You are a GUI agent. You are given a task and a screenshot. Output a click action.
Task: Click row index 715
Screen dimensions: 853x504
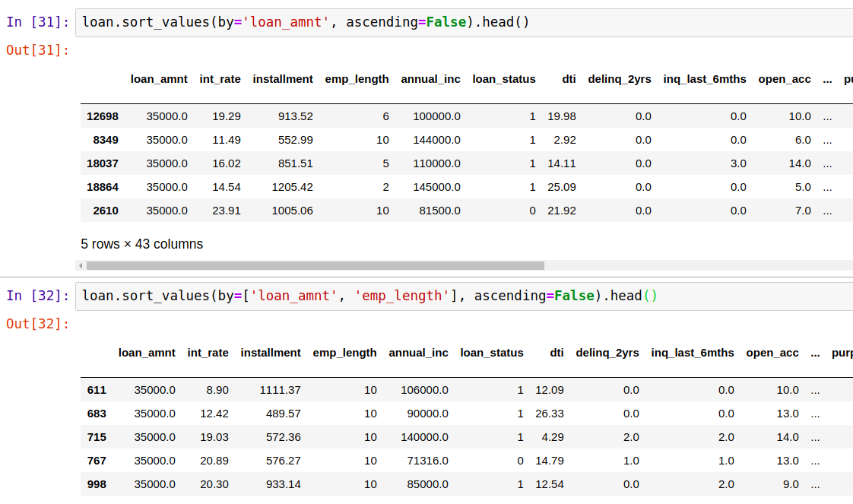point(97,437)
